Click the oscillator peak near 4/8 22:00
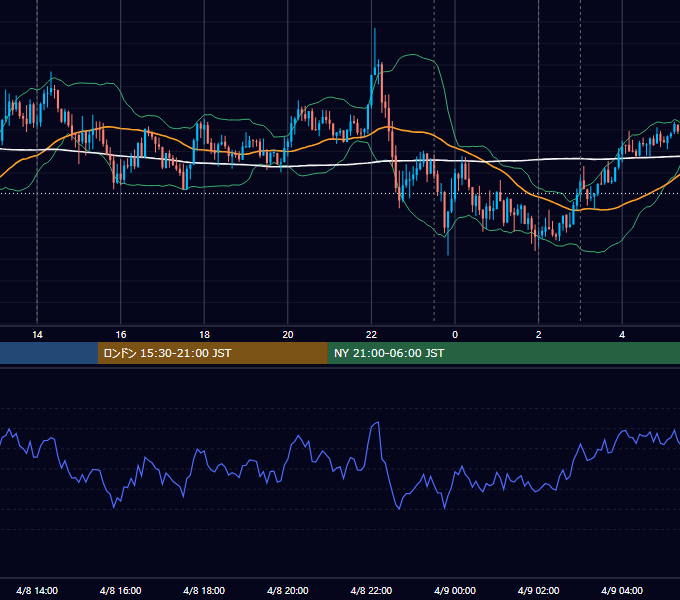This screenshot has width=680, height=600. click(378, 422)
